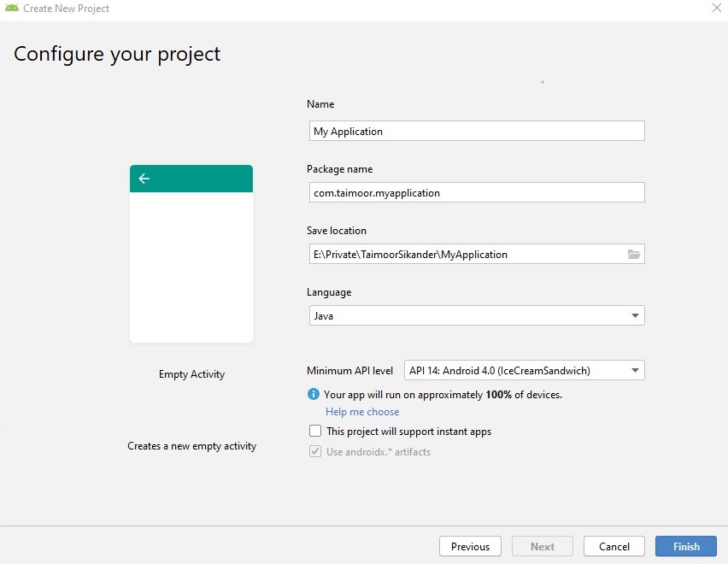Click the Package name input field
Image resolution: width=728 pixels, height=564 pixels.
(476, 192)
